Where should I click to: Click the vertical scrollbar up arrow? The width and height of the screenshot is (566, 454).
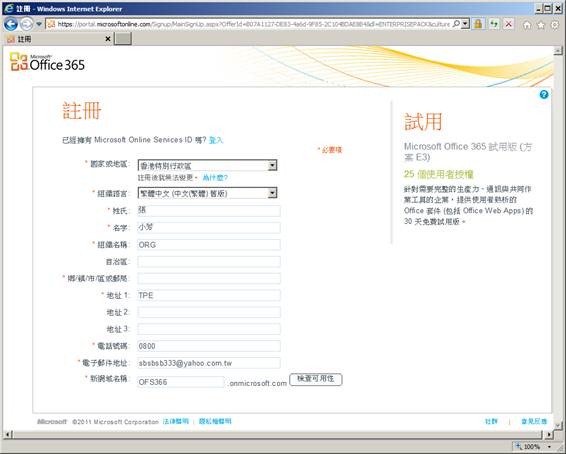(558, 51)
